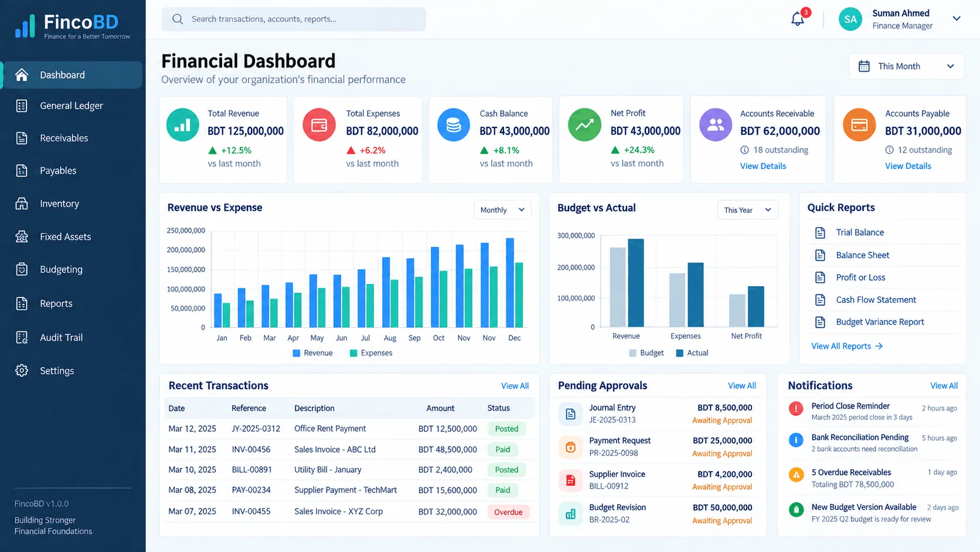Click the Total Expenses wallet icon
Screen dimensions: 980x552
click(x=319, y=125)
